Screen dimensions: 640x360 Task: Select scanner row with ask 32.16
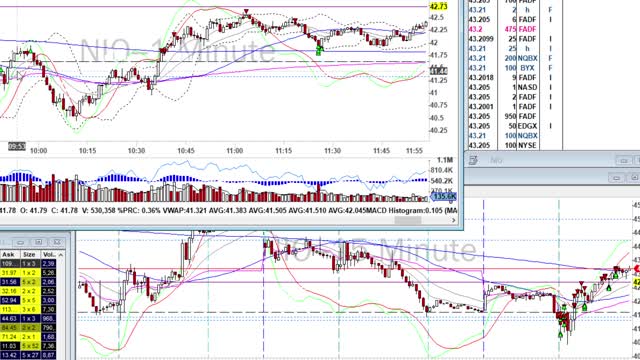tap(28, 291)
